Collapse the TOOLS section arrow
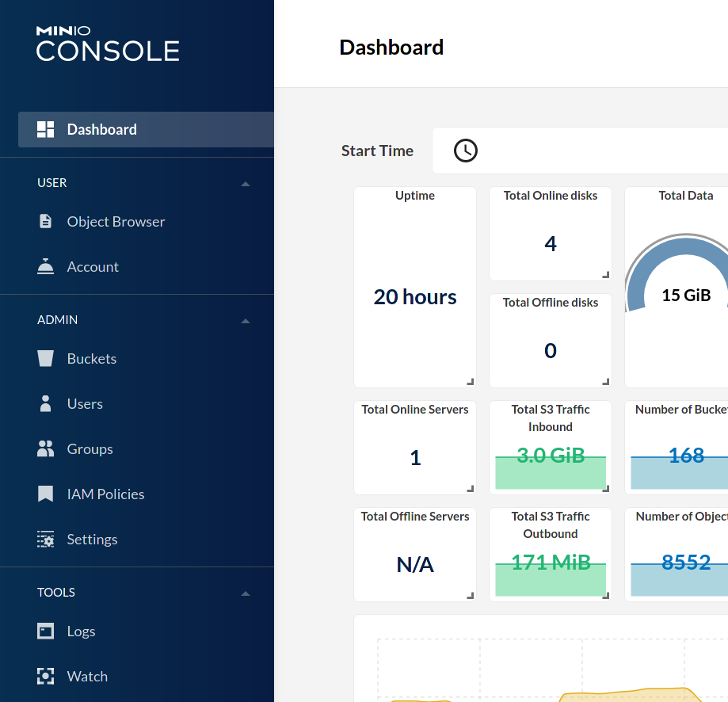The image size is (728, 702). pyautogui.click(x=246, y=593)
